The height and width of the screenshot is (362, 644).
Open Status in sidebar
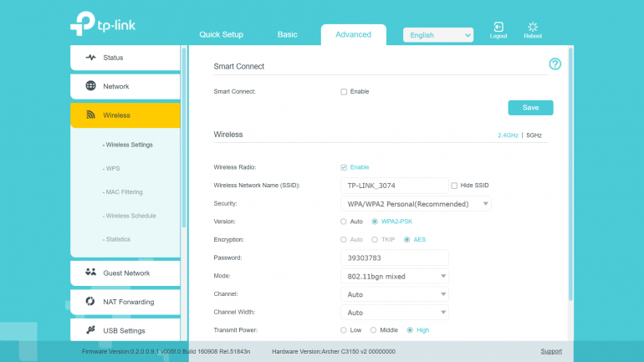click(x=125, y=58)
